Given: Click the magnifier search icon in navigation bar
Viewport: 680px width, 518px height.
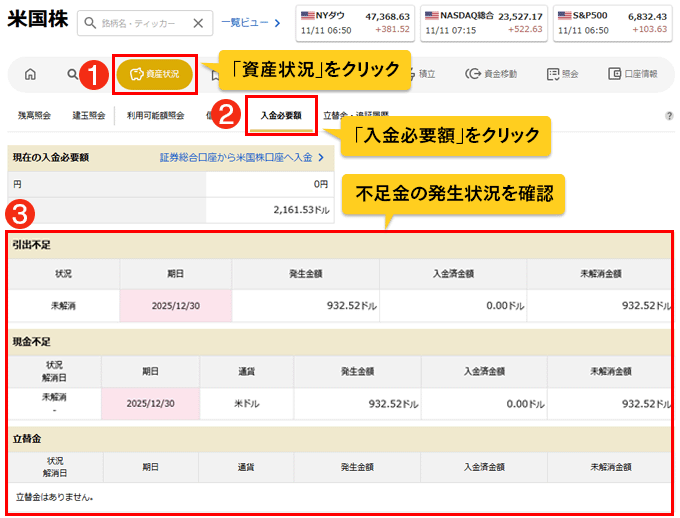Looking at the screenshot, I should [x=72, y=74].
